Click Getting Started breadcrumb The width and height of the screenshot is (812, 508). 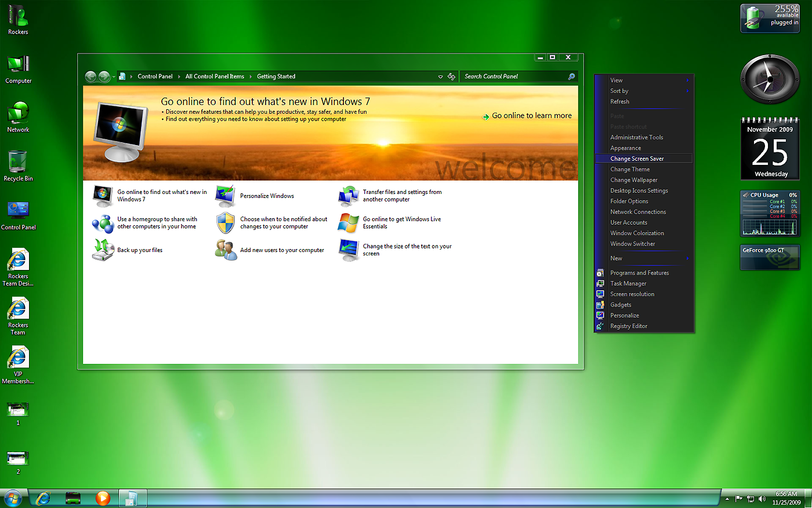(276, 77)
